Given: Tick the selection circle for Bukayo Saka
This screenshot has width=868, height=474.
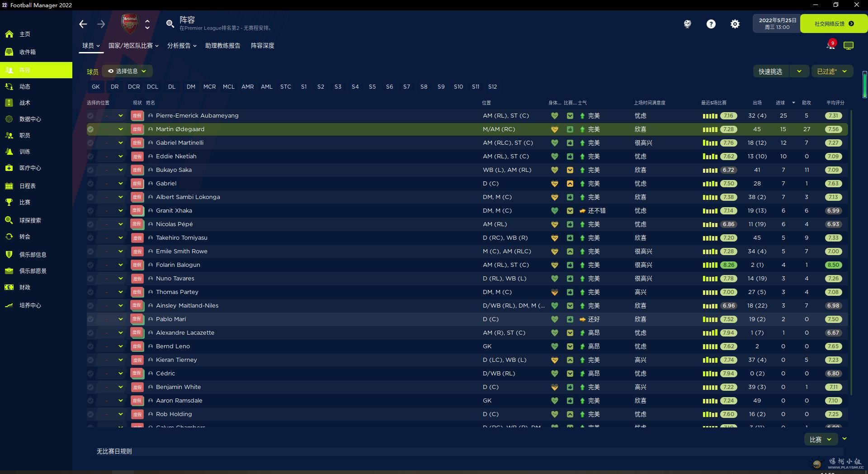Looking at the screenshot, I should click(90, 170).
